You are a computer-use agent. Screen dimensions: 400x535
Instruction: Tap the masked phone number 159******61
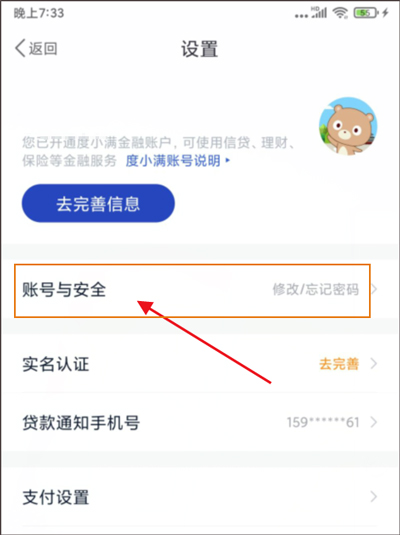click(x=323, y=422)
